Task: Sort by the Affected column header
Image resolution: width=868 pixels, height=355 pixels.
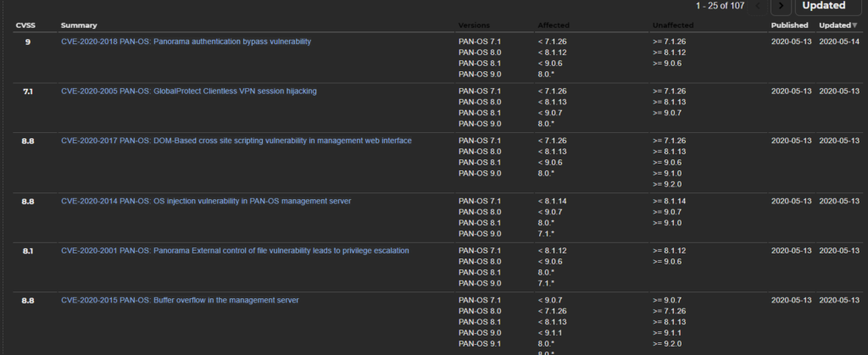Action: coord(553,25)
